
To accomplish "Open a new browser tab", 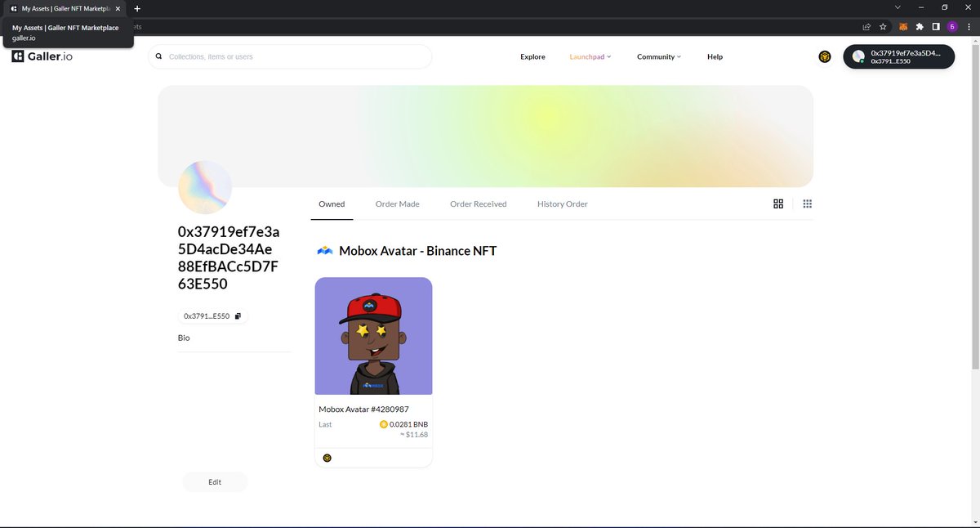I will tap(136, 7).
